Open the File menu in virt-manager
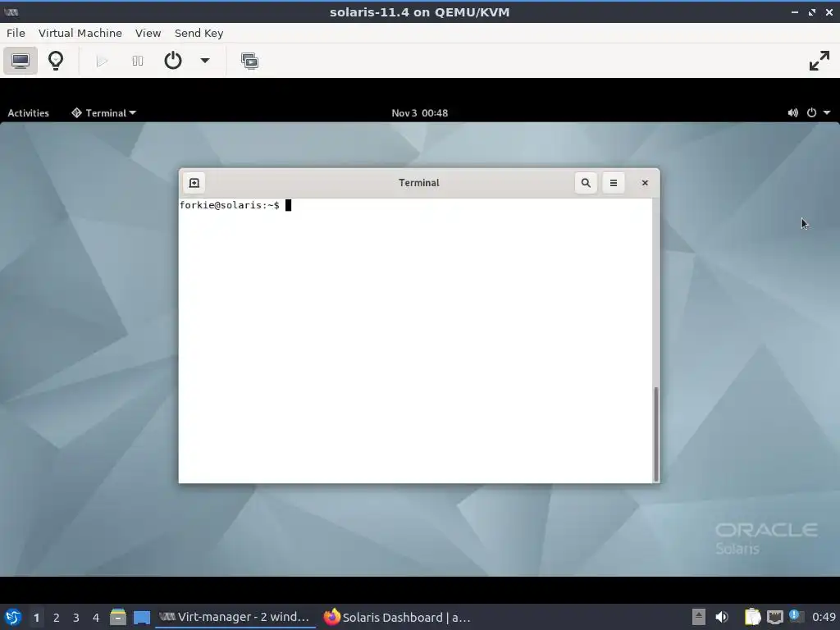The height and width of the screenshot is (630, 840). pyautogui.click(x=16, y=33)
